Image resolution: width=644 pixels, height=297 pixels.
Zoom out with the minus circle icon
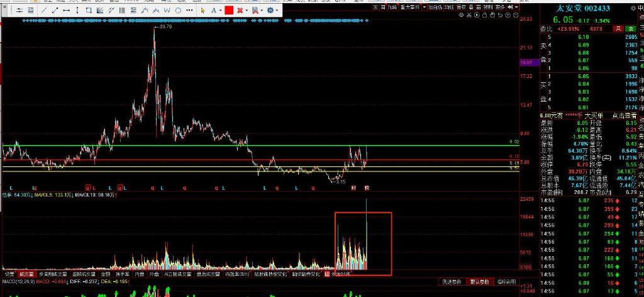[x=516, y=15]
